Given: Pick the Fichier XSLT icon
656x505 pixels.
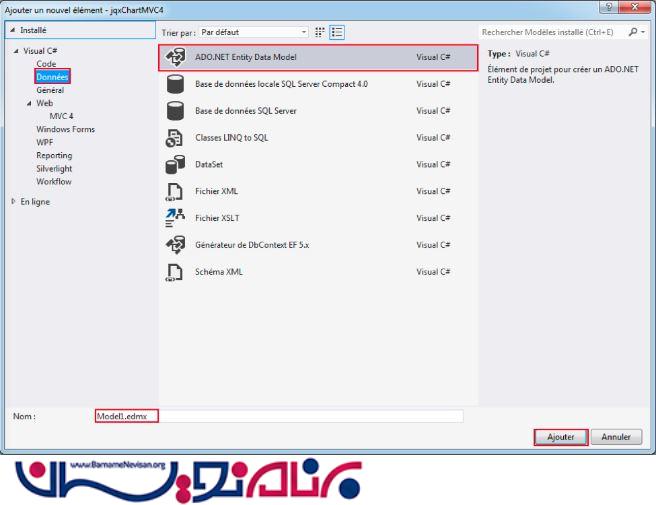Looking at the screenshot, I should click(175, 218).
